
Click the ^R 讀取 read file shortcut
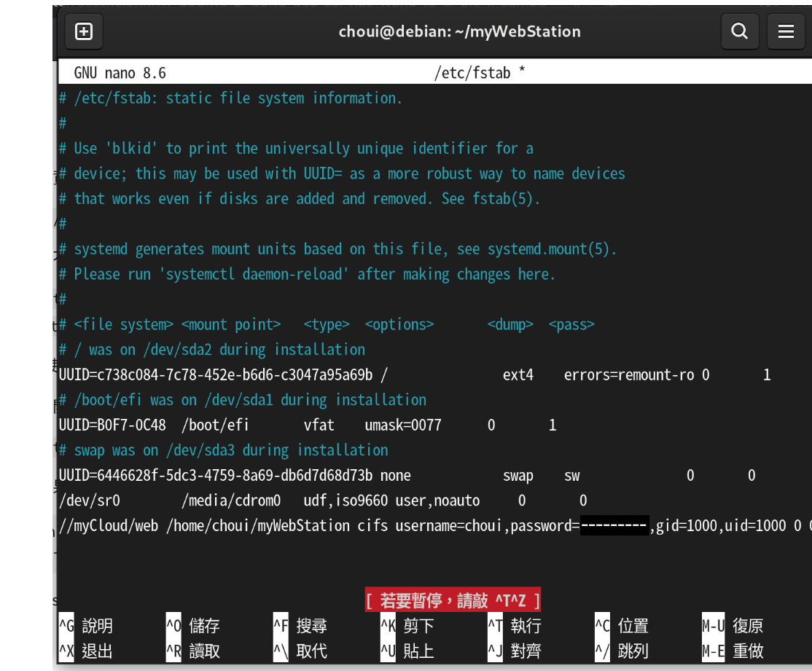[194, 651]
